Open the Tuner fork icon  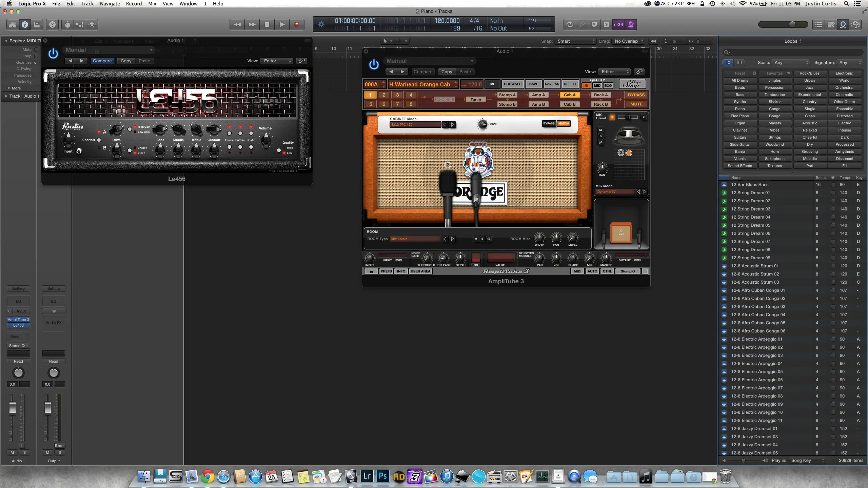582,24
